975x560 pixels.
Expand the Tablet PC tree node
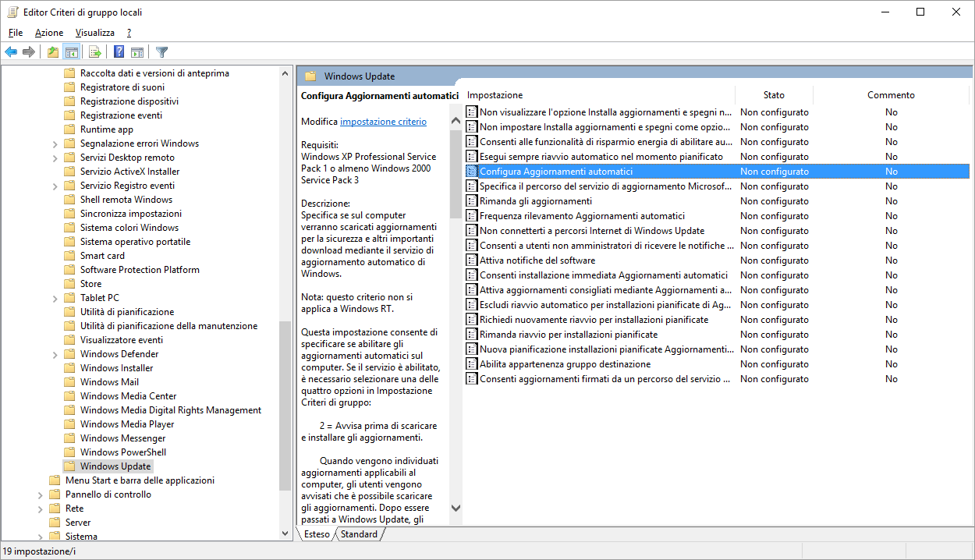point(55,298)
